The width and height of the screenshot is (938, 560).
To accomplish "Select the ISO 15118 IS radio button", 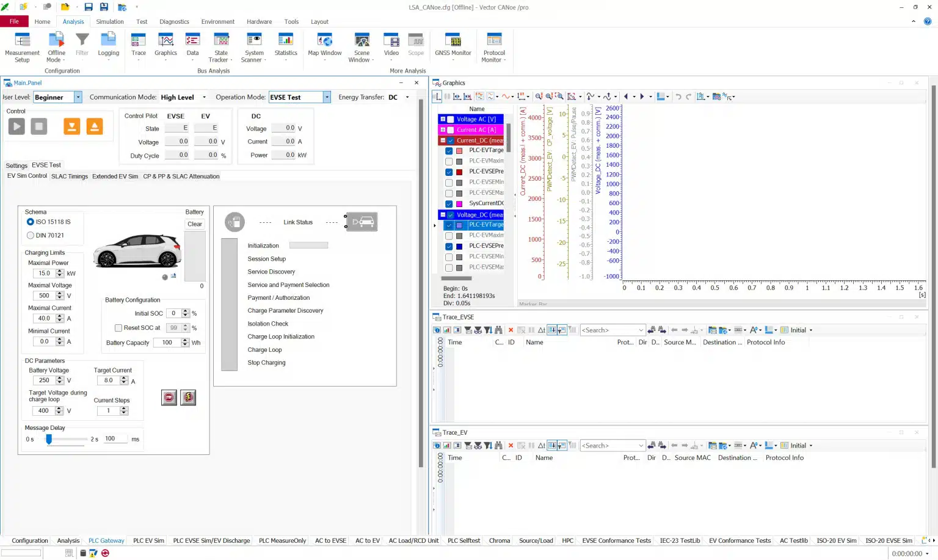I will pos(30,222).
